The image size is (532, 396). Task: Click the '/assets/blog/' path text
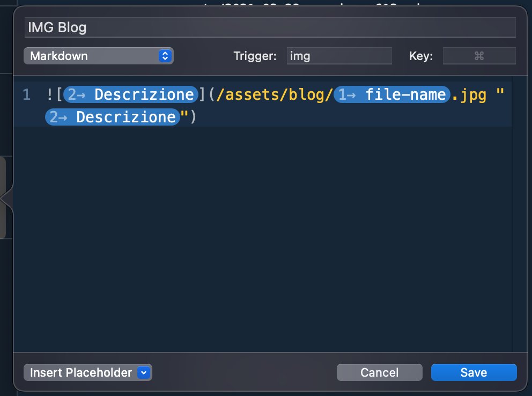[x=274, y=94]
